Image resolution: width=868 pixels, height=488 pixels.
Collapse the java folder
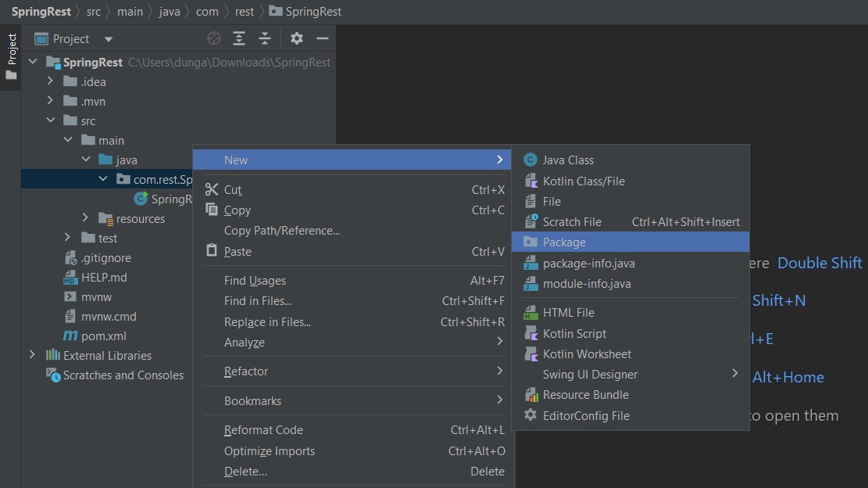click(x=86, y=159)
